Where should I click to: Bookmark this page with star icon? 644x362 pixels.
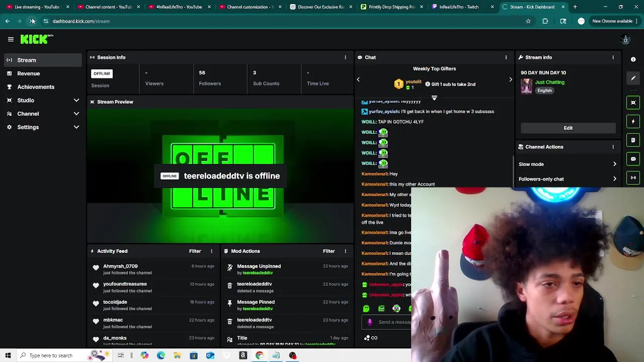coord(528,21)
